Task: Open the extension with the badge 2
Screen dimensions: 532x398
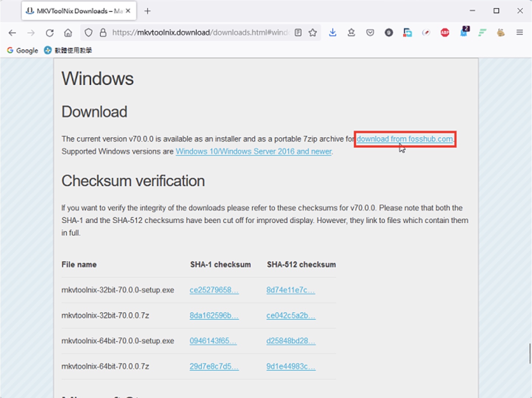Action: 464,32
